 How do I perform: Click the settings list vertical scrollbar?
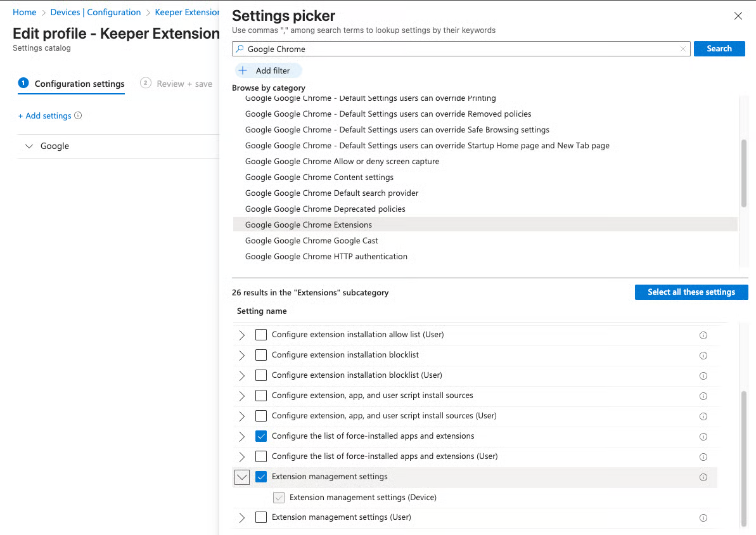pyautogui.click(x=743, y=456)
